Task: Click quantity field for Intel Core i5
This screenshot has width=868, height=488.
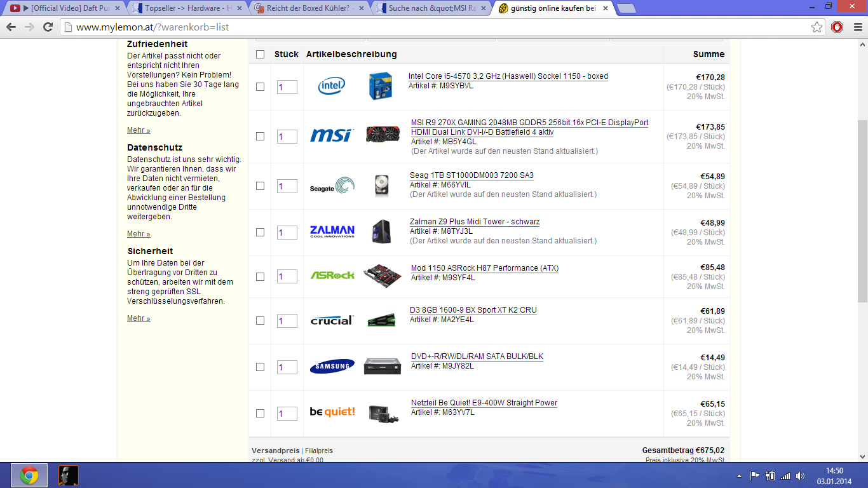Action: [287, 87]
